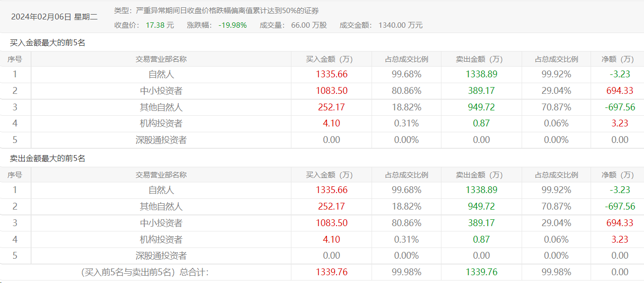Open 深股通投资者 in the sell ranking table
This screenshot has width=644, height=283.
tap(161, 256)
